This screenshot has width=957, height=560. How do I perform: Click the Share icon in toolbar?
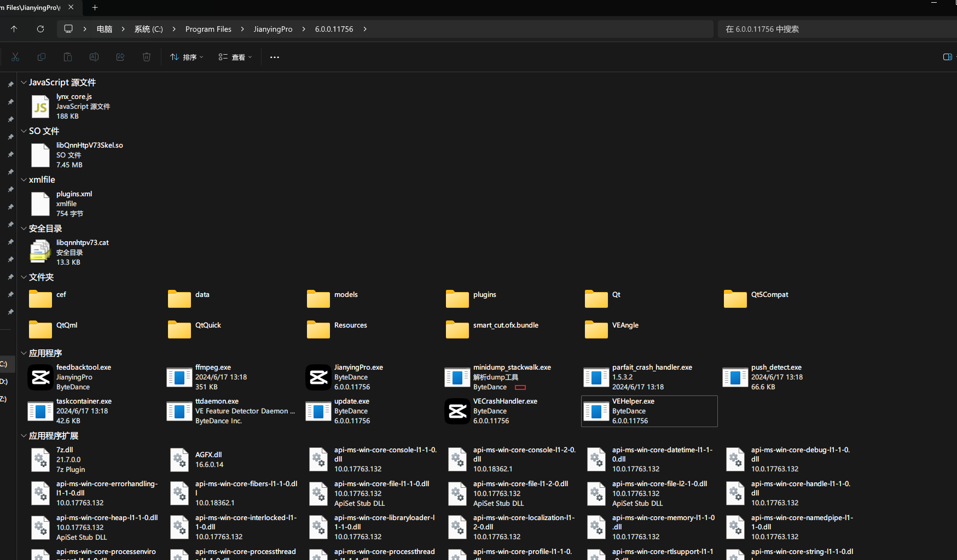120,57
